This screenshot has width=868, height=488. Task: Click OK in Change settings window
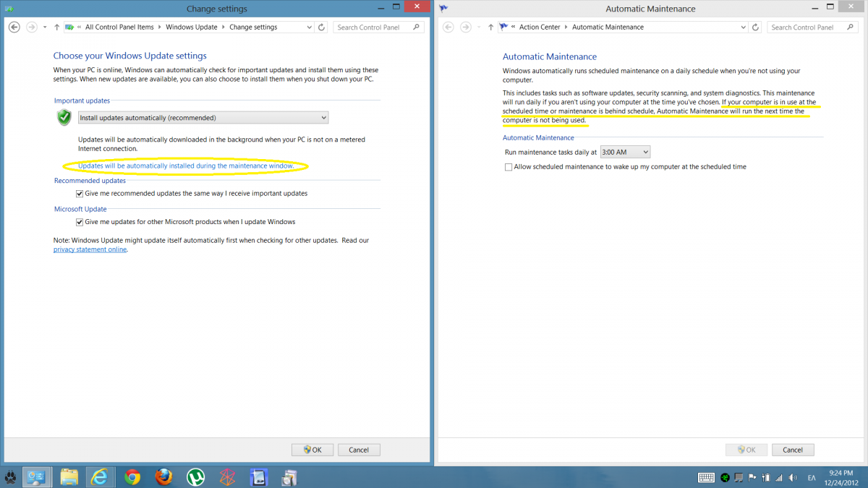[312, 450]
